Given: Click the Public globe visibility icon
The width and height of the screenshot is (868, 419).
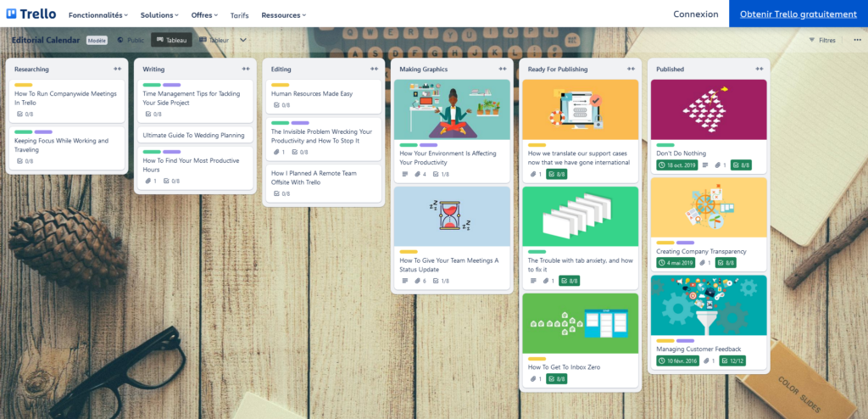Looking at the screenshot, I should (120, 40).
